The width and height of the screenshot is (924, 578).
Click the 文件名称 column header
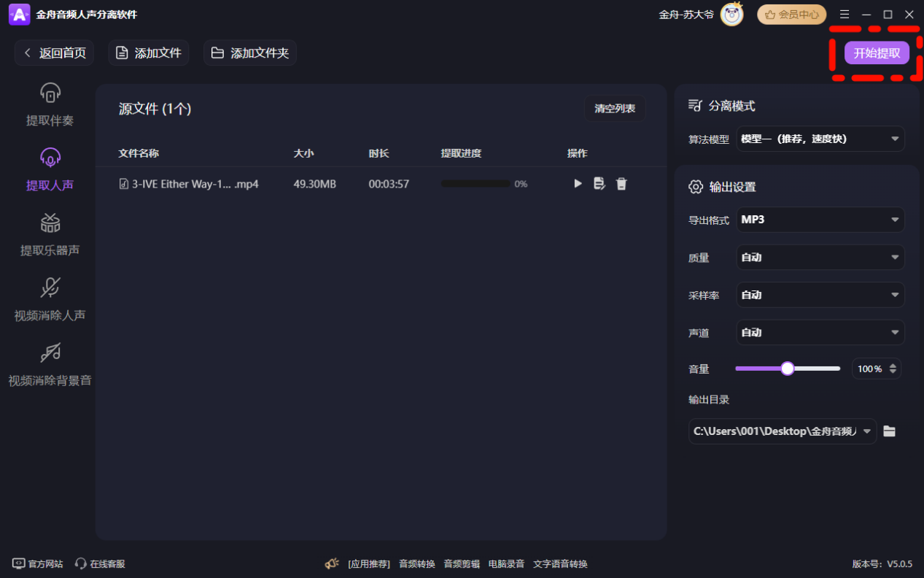pos(139,153)
